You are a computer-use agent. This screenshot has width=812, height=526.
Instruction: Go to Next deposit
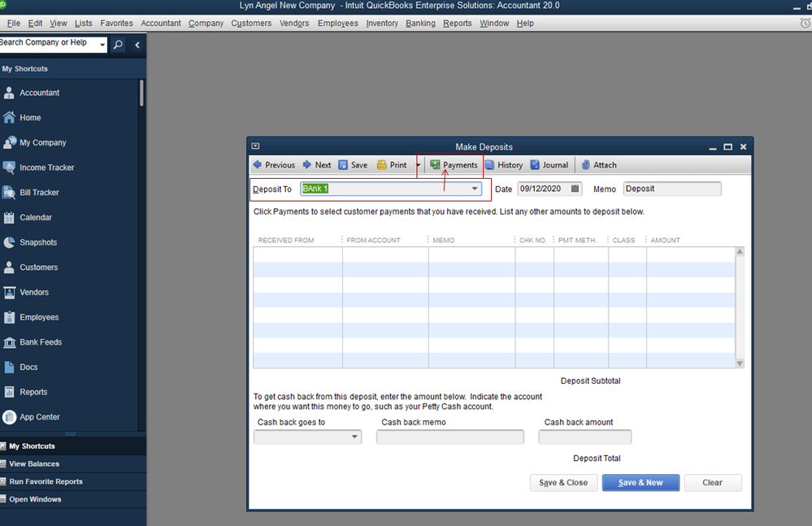pyautogui.click(x=316, y=165)
